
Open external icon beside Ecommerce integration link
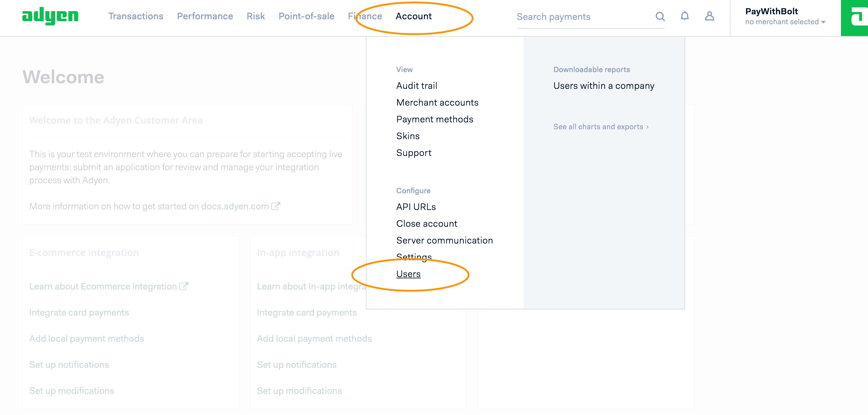[x=184, y=286]
